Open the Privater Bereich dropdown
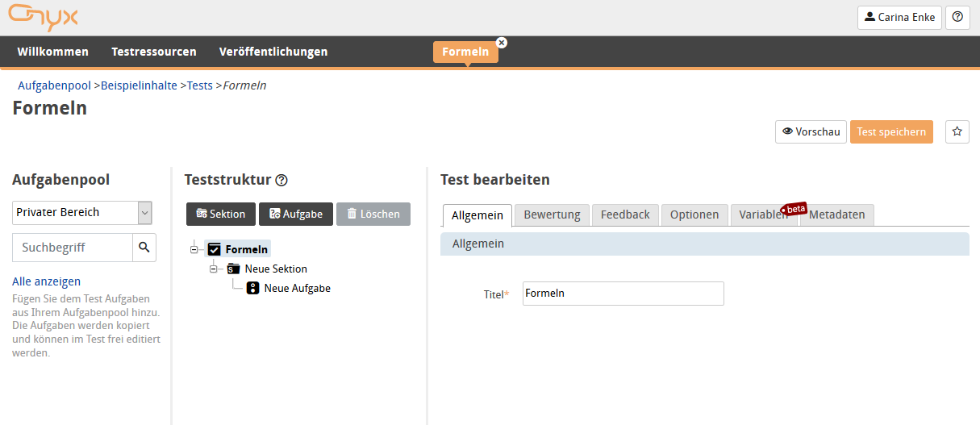980x425 pixels. point(82,213)
